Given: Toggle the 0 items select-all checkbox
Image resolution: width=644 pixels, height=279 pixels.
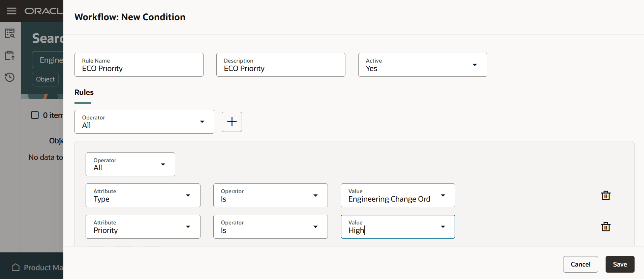Looking at the screenshot, I should [35, 115].
